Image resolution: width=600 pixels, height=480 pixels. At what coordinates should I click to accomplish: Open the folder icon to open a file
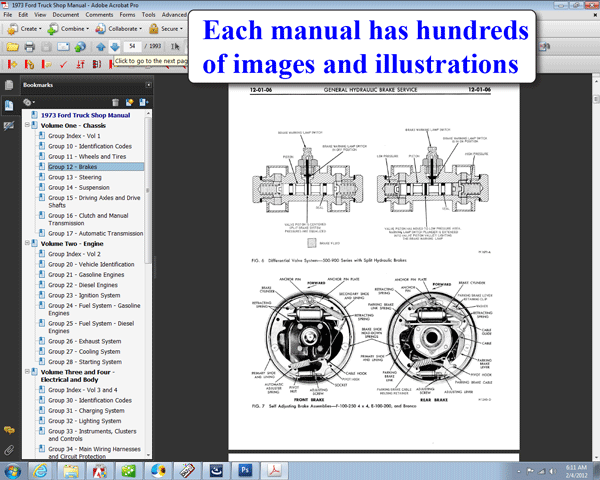point(12,47)
